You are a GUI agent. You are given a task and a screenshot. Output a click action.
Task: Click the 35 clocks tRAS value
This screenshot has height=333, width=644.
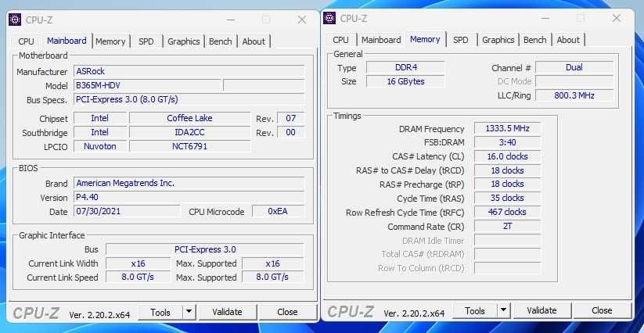point(507,198)
